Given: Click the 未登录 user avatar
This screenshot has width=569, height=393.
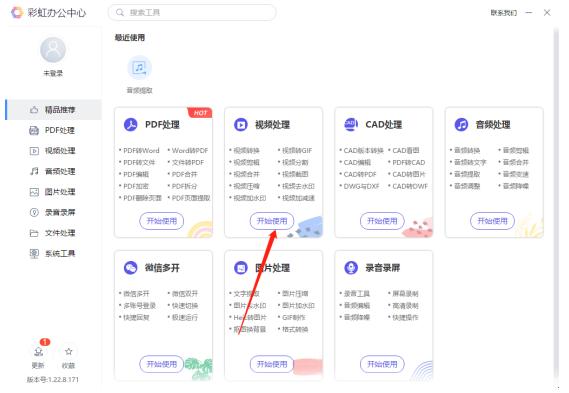Looking at the screenshot, I should (x=53, y=50).
